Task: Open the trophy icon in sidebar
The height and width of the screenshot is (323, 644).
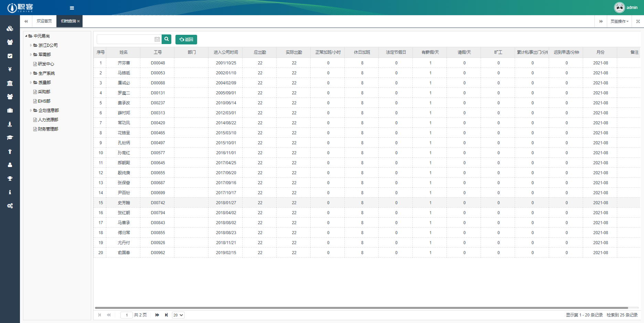Action: [10, 178]
